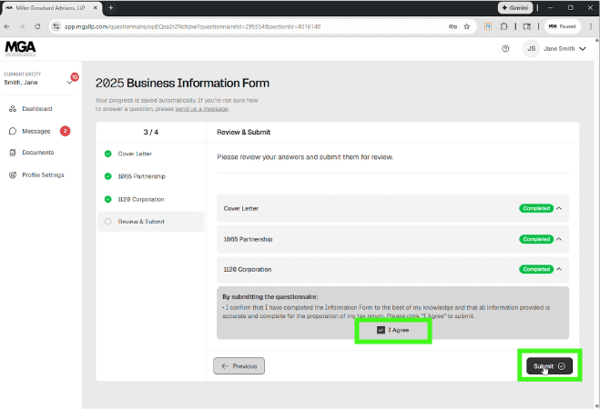This screenshot has height=409, width=600.
Task: Collapse the 1120 Corporation review section
Action: (558, 270)
